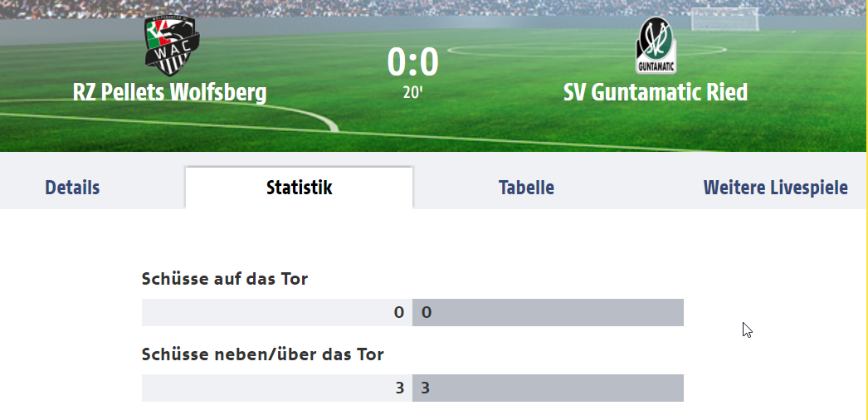Click the Schüsse auf das Tor heading

coord(225,279)
